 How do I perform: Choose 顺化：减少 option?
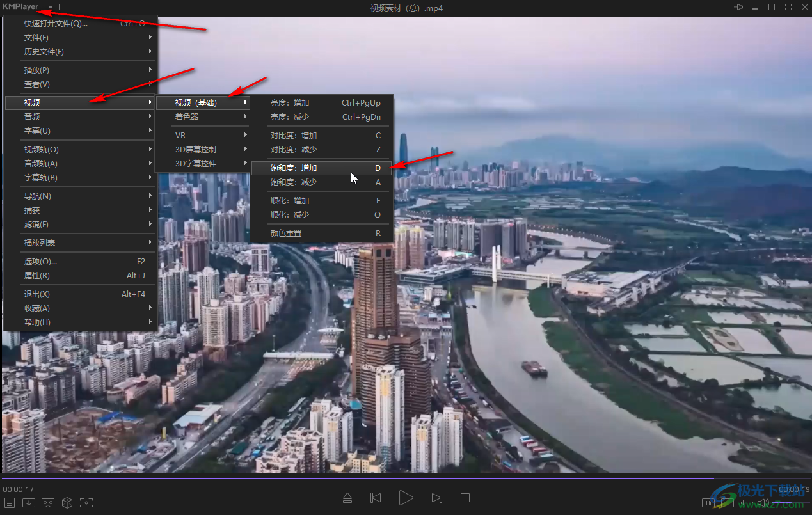tap(322, 214)
